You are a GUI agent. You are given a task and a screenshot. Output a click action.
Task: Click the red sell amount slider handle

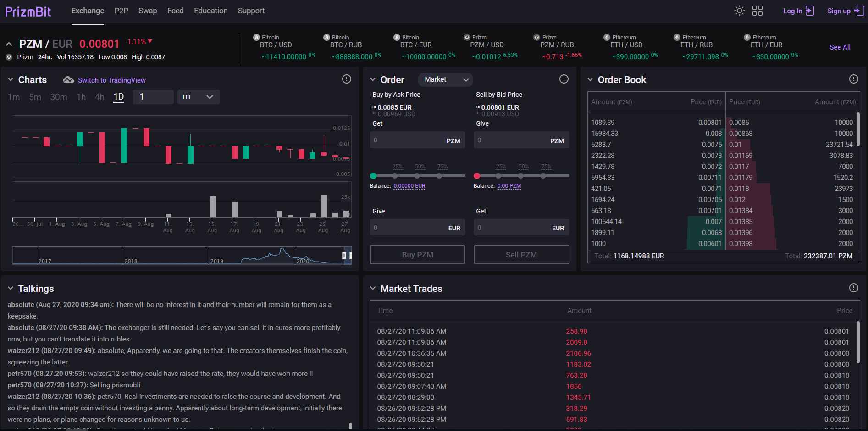[477, 176]
